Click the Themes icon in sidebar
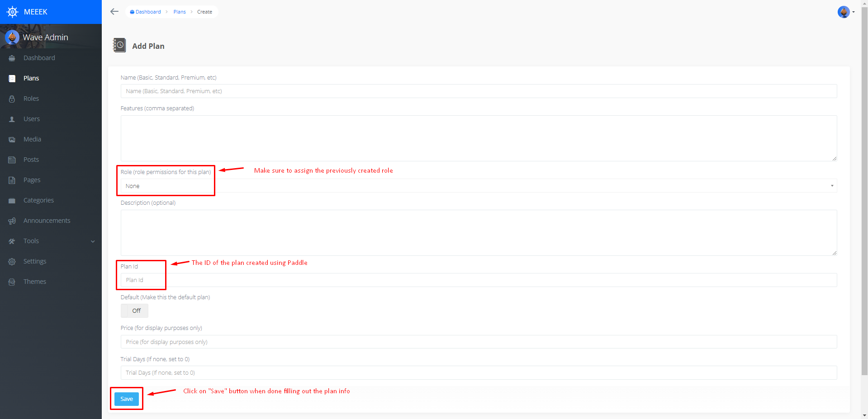Image resolution: width=868 pixels, height=419 pixels. (12, 282)
